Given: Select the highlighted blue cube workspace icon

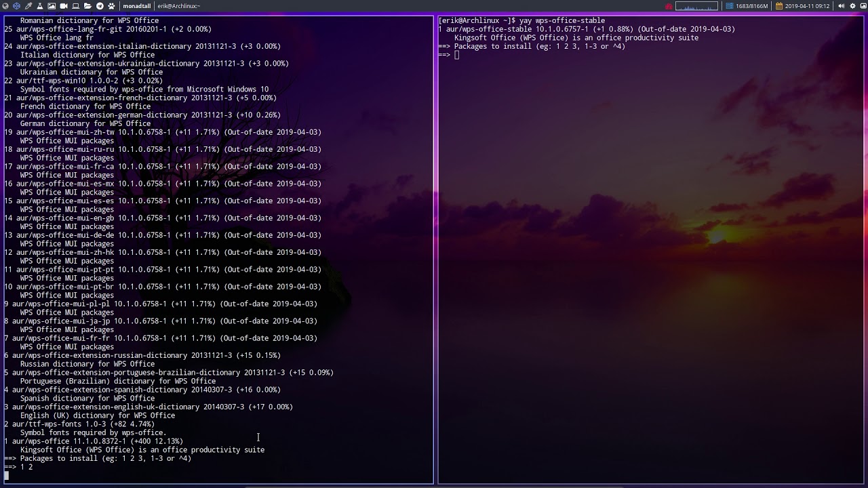Looking at the screenshot, I should [16, 6].
